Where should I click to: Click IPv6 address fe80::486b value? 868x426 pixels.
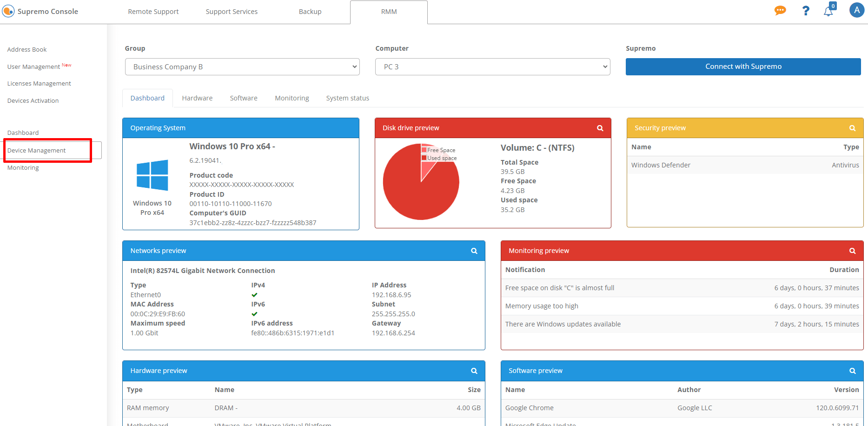click(293, 333)
